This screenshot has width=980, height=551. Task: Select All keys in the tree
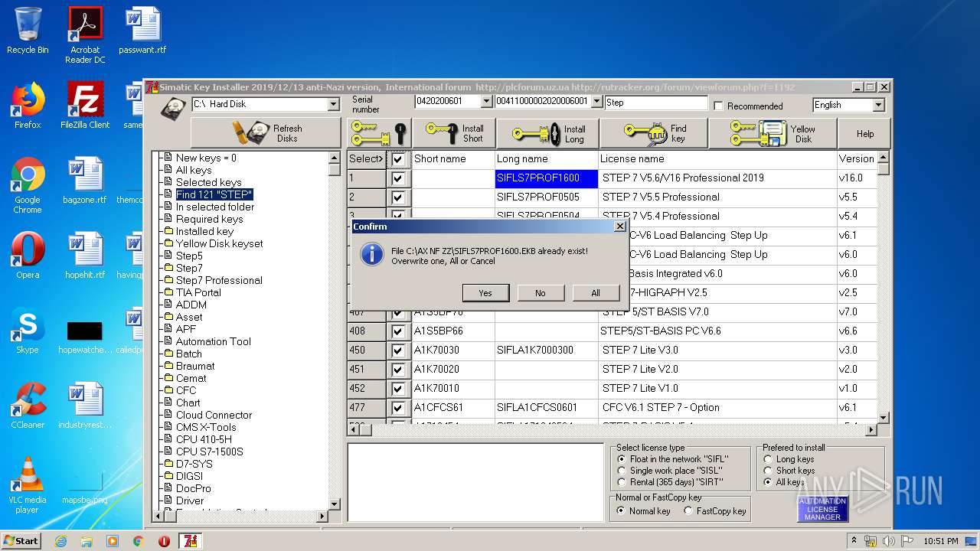194,170
